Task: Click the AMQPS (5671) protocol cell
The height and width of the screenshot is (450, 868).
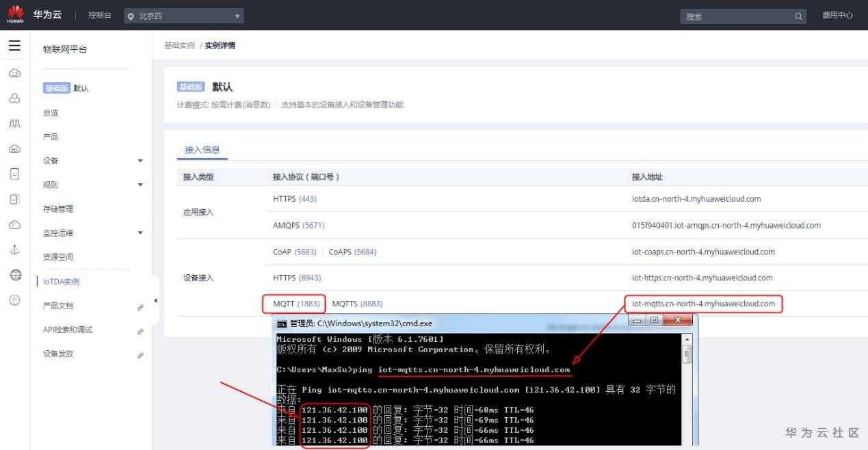Action: (299, 225)
